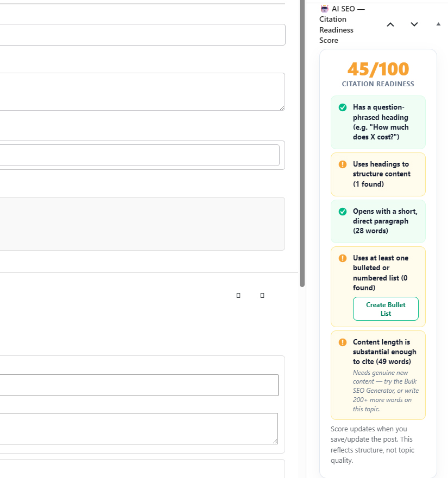Viewport: 448px width, 478px height.
Task: Click warning icon beside Content length item
Action: pos(343,342)
